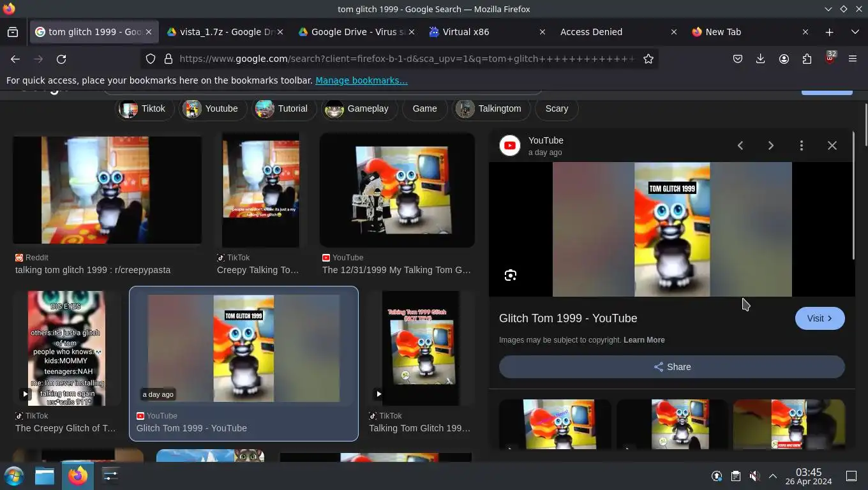The width and height of the screenshot is (868, 490).
Task: Click the YouTube logo in preview header
Action: tap(510, 145)
